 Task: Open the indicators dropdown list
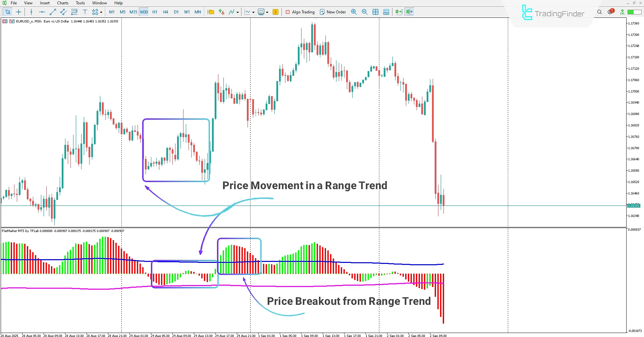[237, 12]
